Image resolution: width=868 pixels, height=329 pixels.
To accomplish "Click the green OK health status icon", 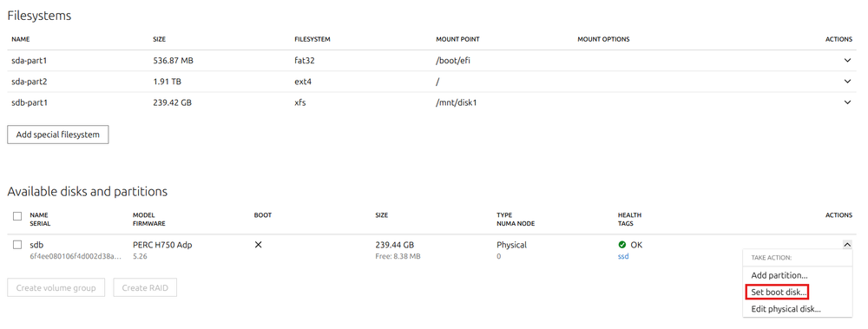I will pos(621,245).
